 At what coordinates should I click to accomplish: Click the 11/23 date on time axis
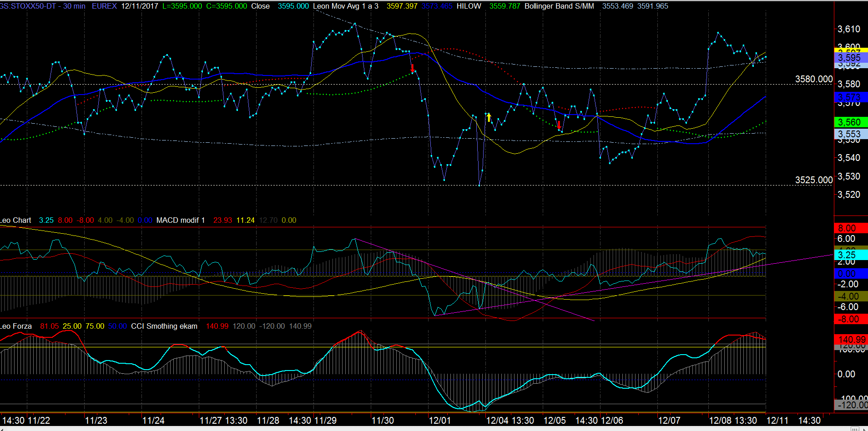(96, 421)
